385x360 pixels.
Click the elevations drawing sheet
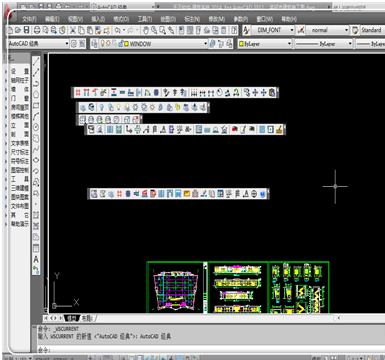[x=238, y=287]
